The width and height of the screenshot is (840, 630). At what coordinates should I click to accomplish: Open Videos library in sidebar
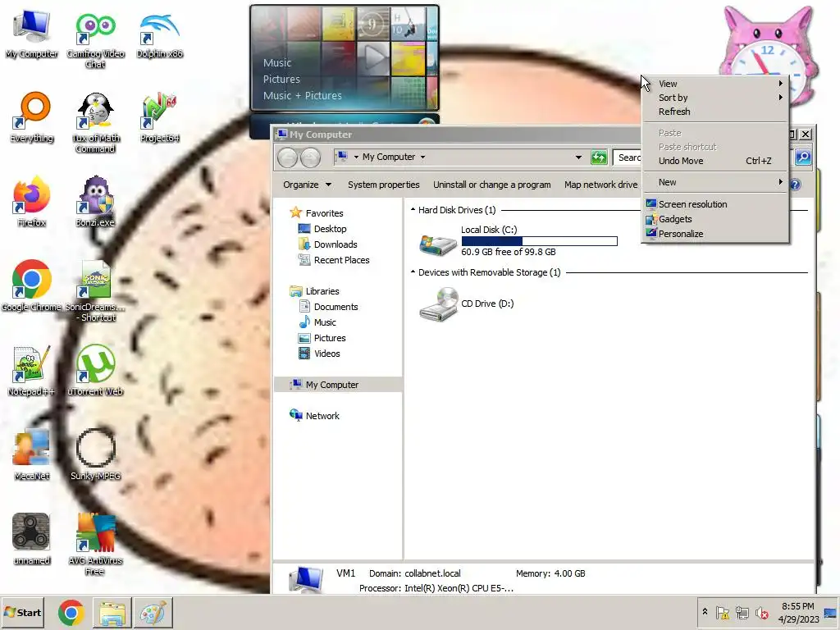[x=326, y=354]
